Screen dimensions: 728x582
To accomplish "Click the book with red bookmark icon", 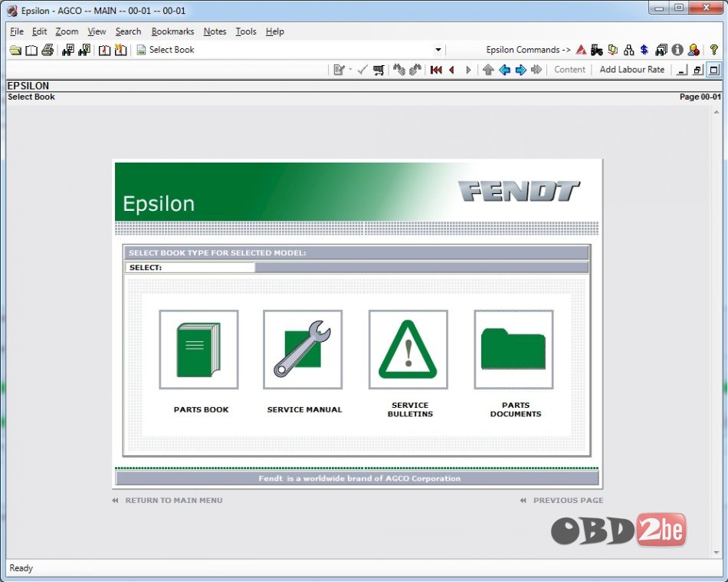I will pos(104,50).
